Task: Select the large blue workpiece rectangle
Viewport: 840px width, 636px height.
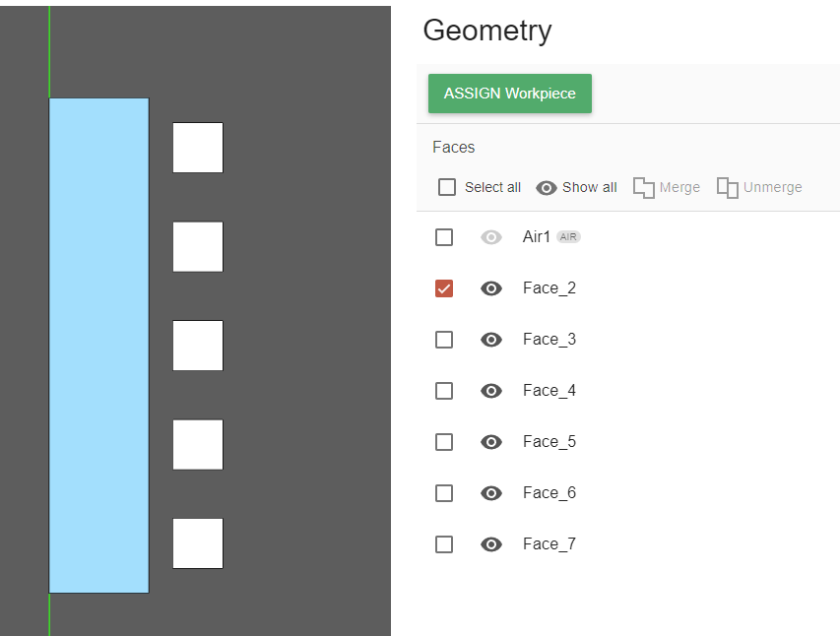Action: click(98, 345)
